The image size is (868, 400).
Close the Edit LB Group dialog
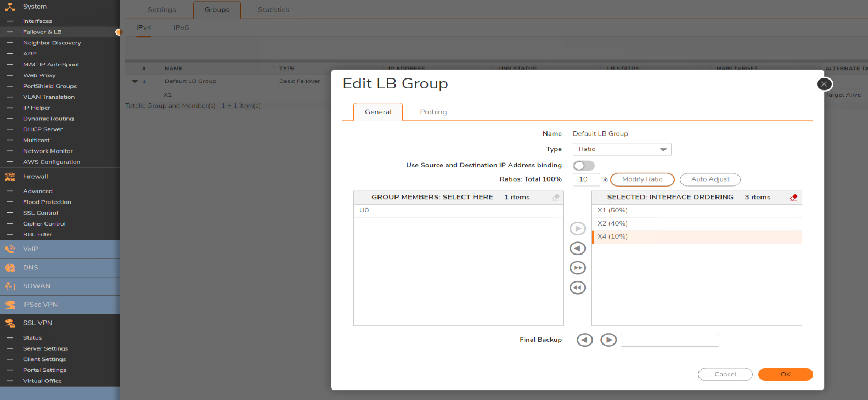click(824, 84)
